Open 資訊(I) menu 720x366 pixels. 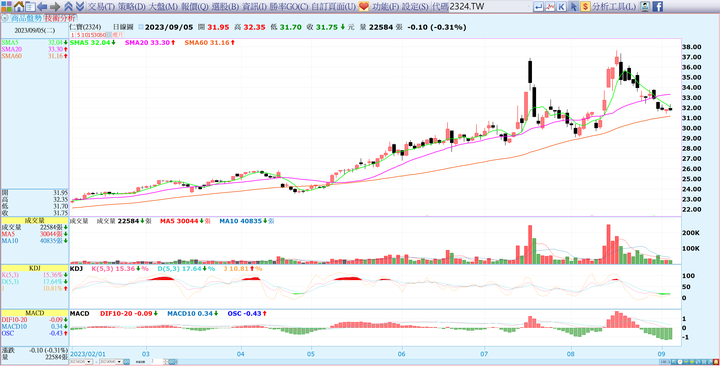tap(254, 6)
